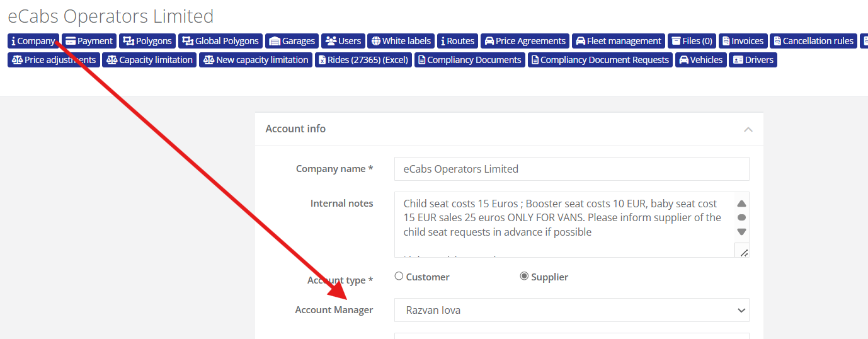Export Rides (27365) to Excel
The width and height of the screenshot is (868, 339).
pyautogui.click(x=363, y=60)
